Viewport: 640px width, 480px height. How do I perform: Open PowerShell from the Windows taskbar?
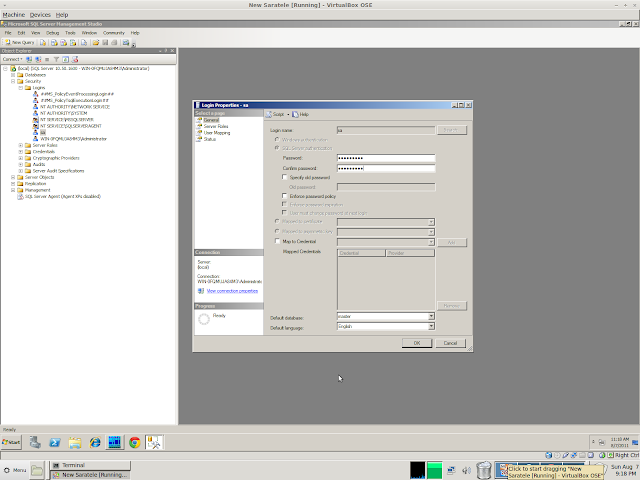pos(55,442)
